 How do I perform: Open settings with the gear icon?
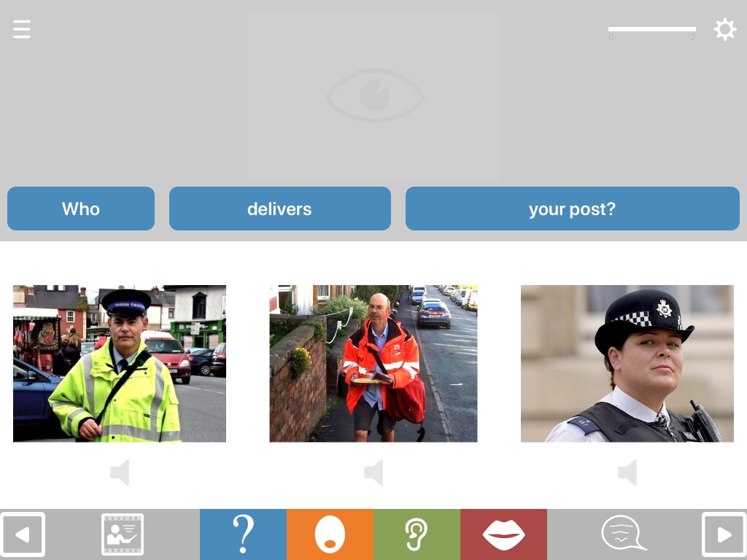[x=724, y=29]
